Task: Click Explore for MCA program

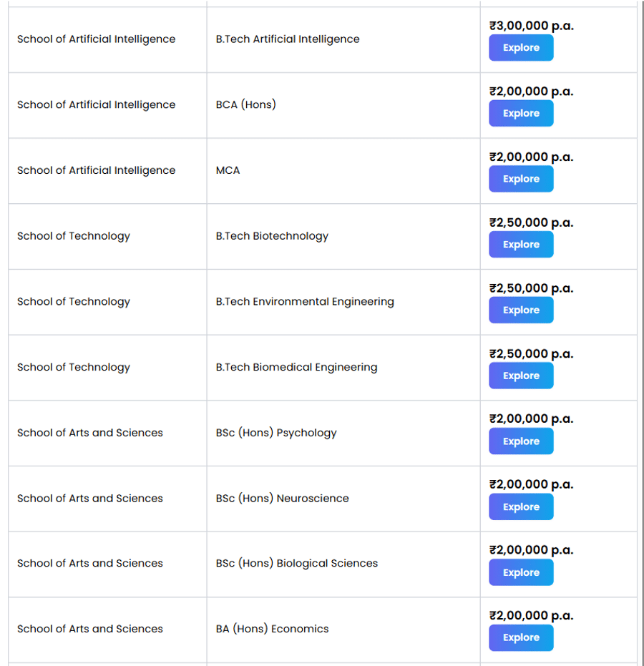Action: point(520,179)
